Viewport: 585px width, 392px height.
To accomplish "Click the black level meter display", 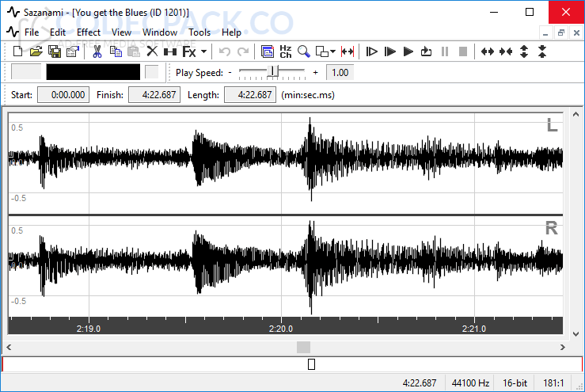I will [x=93, y=72].
